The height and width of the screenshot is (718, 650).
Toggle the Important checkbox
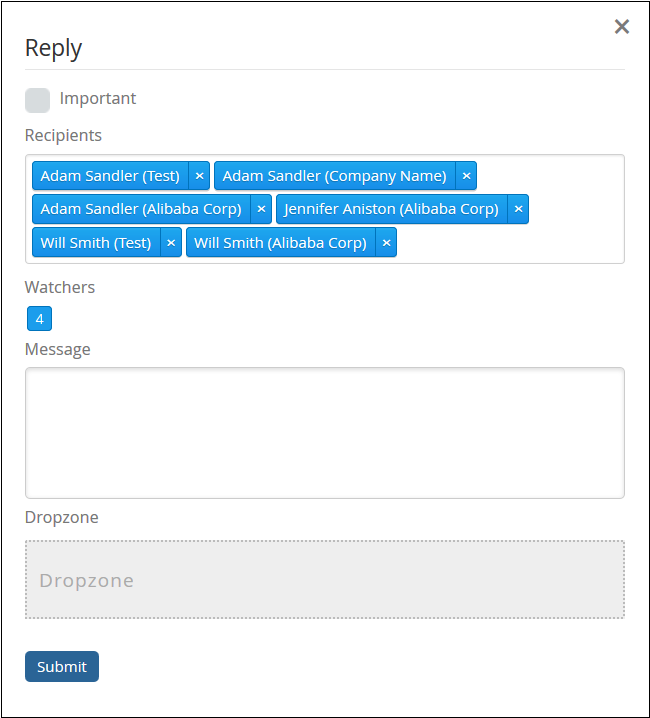37,100
